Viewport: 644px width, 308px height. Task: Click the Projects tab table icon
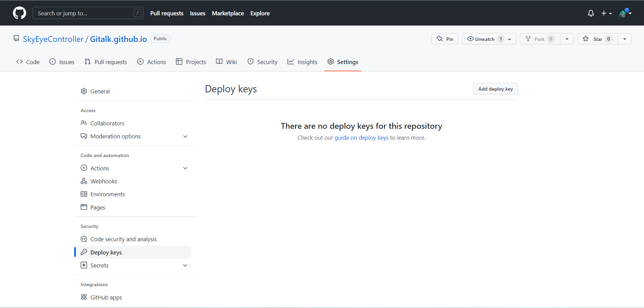click(x=179, y=62)
